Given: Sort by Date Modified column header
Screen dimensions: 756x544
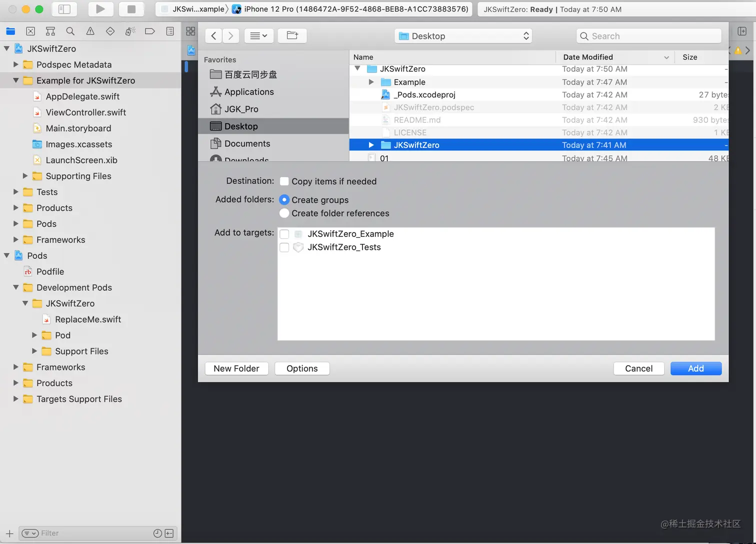Looking at the screenshot, I should [615, 57].
